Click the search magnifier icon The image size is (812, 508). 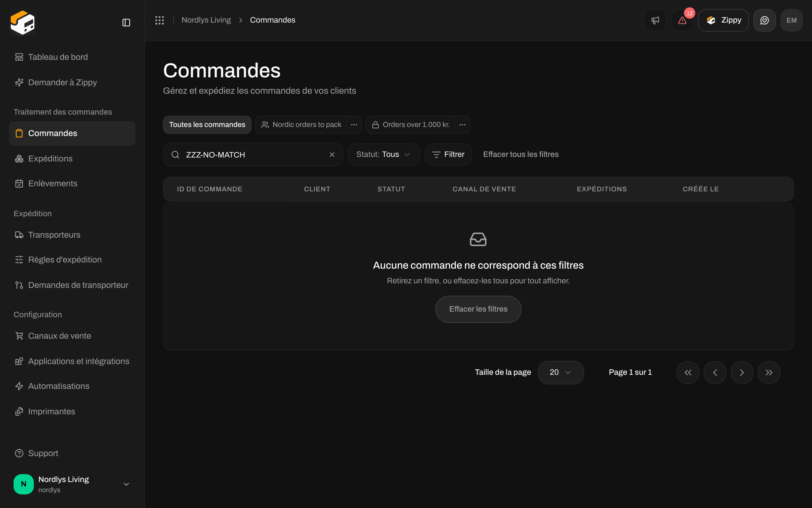click(x=175, y=155)
